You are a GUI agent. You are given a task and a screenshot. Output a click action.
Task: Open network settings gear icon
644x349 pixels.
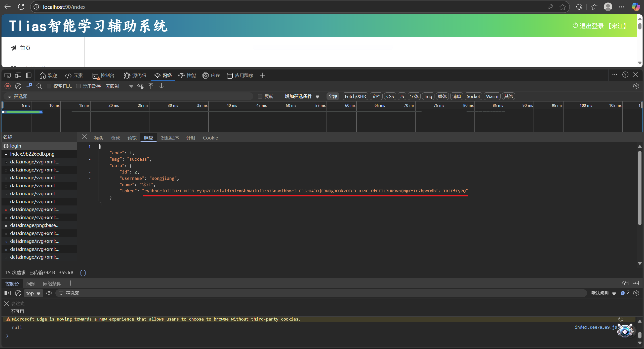tap(635, 86)
